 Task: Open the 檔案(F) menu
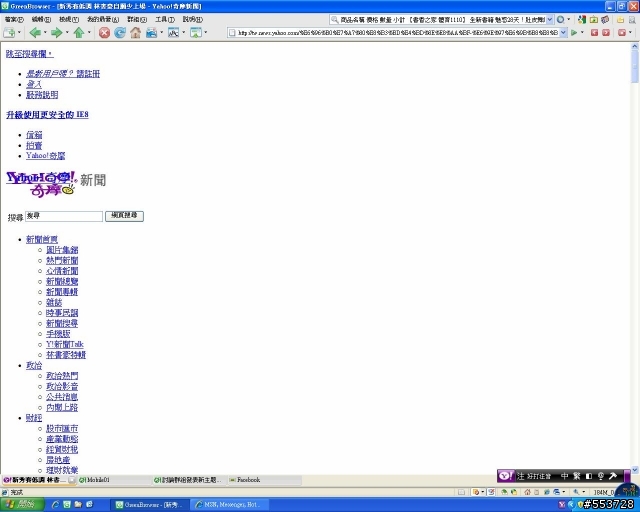tap(14, 19)
